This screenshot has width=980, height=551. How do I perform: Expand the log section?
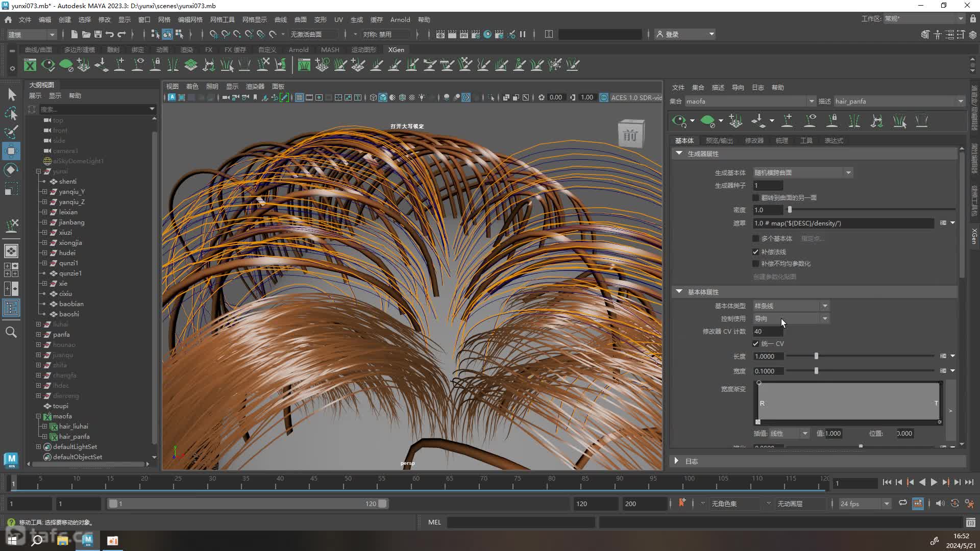(677, 461)
